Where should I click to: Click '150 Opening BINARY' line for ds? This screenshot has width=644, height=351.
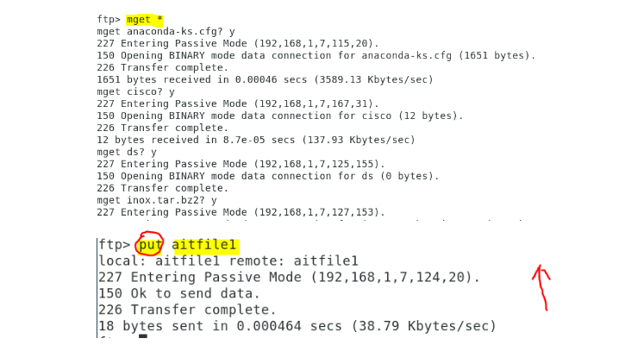coord(268,176)
